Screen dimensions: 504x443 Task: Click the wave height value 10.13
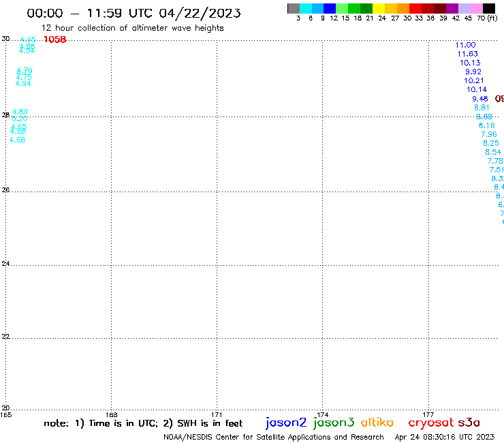(x=470, y=63)
